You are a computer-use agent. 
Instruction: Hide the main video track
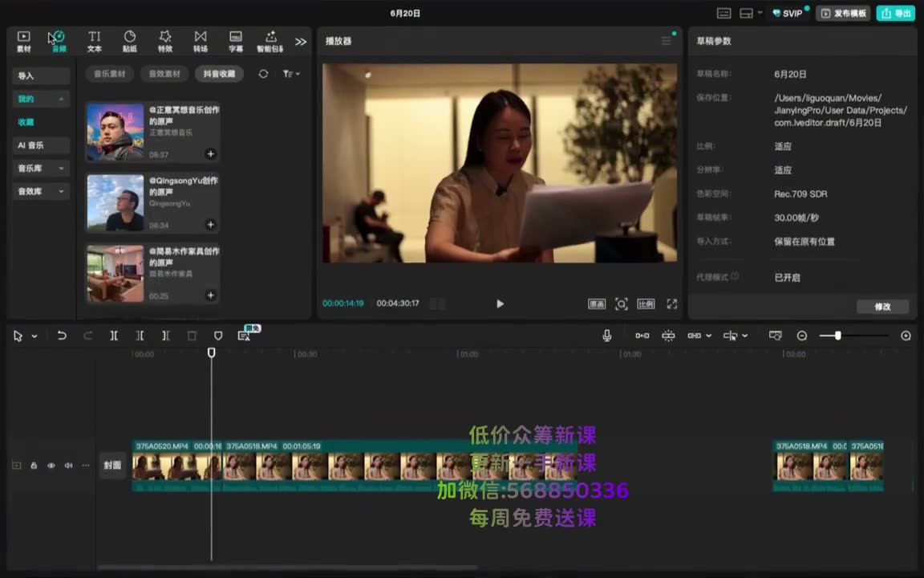pyautogui.click(x=51, y=466)
